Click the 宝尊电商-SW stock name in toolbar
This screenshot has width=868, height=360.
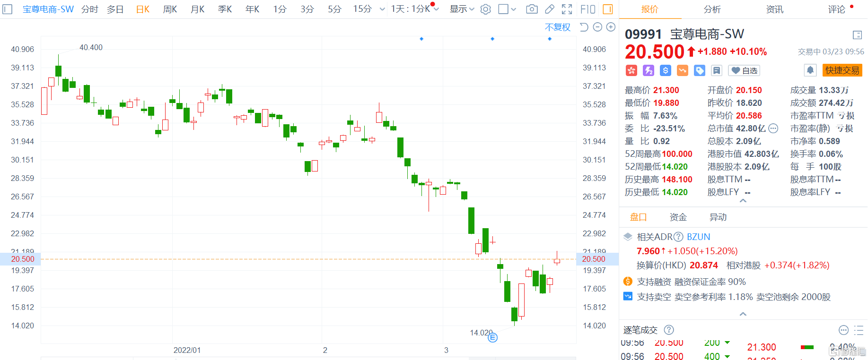[x=48, y=9]
